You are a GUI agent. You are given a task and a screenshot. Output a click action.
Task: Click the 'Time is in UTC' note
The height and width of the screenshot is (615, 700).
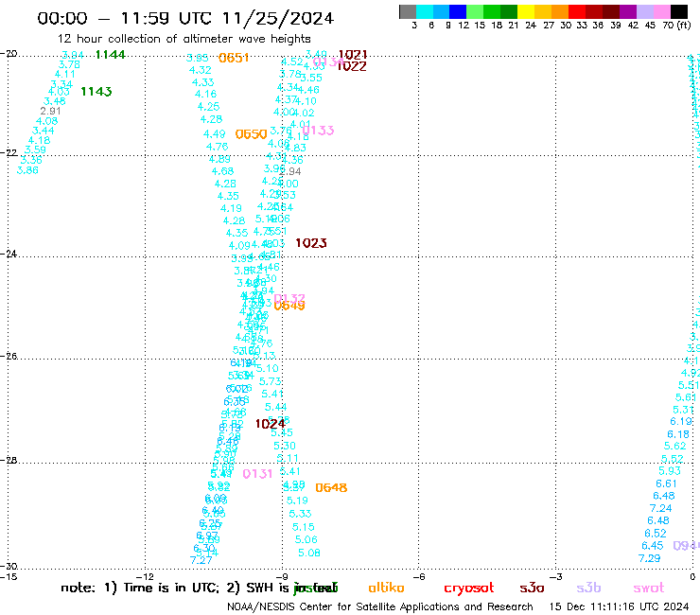[171, 588]
